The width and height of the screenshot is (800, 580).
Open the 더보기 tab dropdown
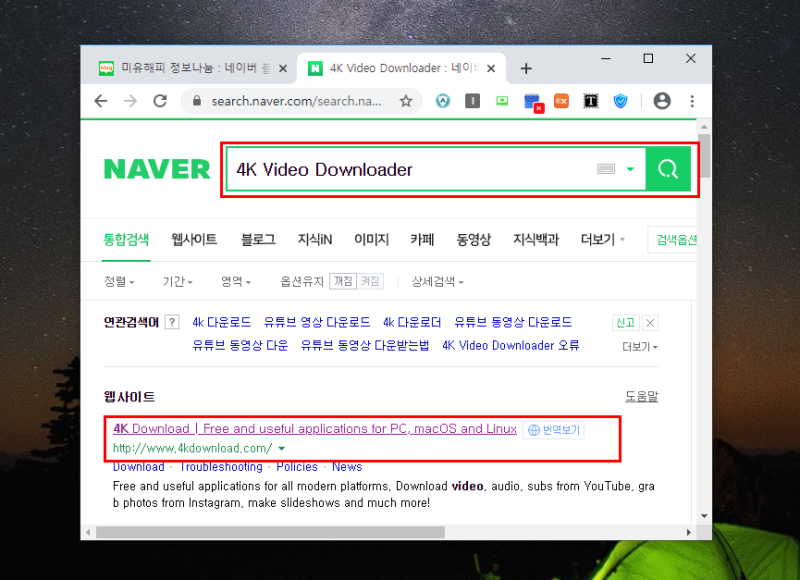click(x=603, y=239)
